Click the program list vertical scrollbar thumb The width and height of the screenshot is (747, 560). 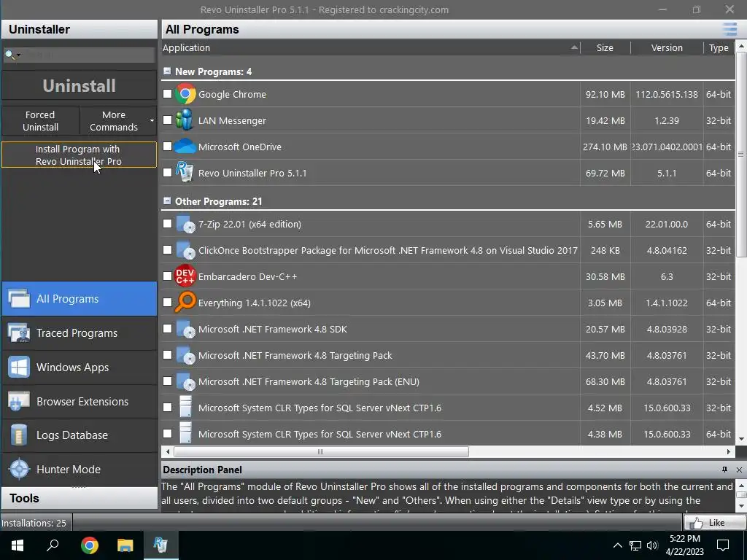point(741,155)
